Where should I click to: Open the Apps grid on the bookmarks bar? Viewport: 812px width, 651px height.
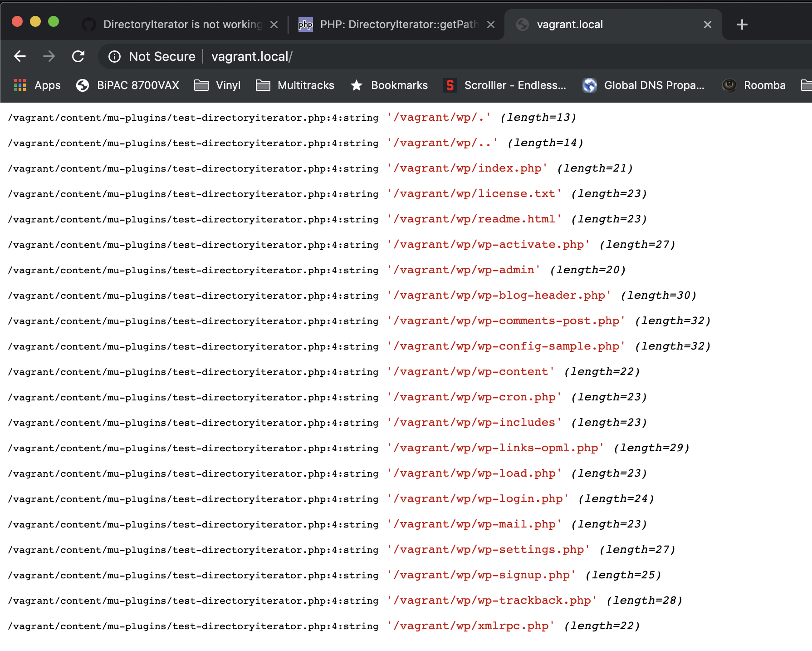[x=20, y=85]
